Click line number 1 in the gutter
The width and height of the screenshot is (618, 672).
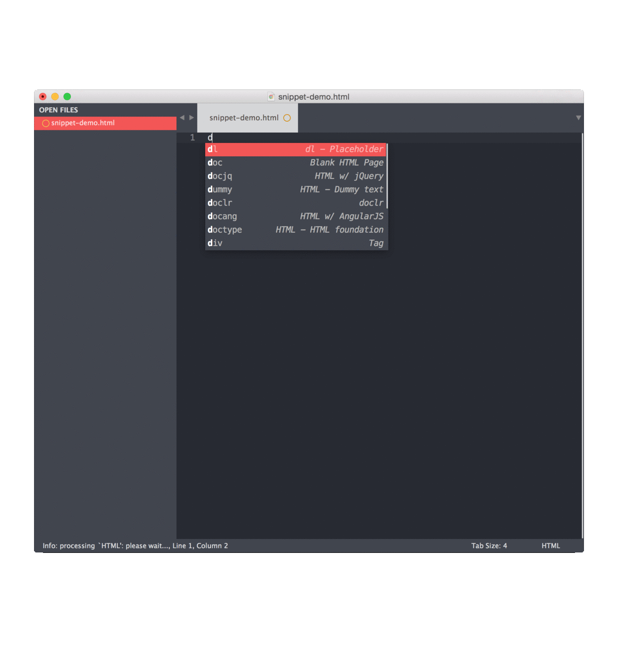(193, 138)
